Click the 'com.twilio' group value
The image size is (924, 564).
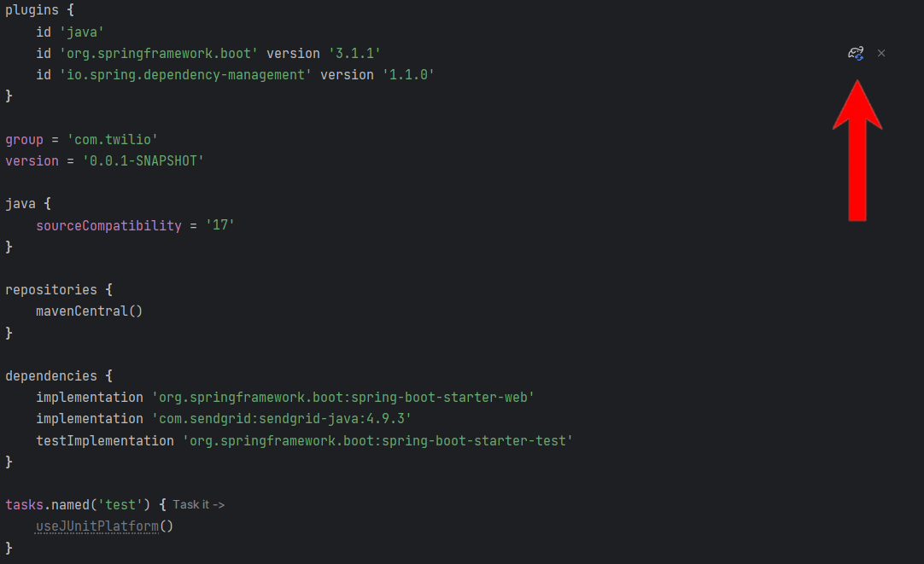(x=113, y=140)
